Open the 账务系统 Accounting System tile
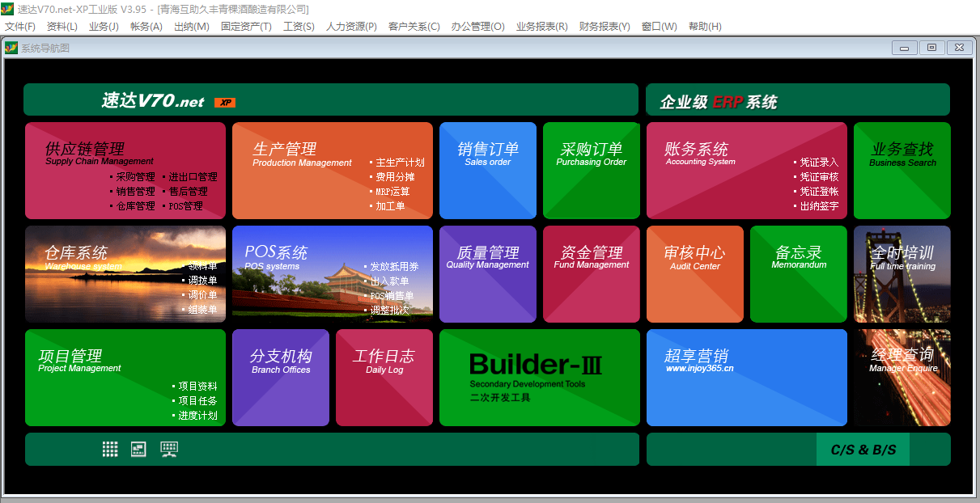Screen dimensions: 980x503 pyautogui.click(x=747, y=171)
